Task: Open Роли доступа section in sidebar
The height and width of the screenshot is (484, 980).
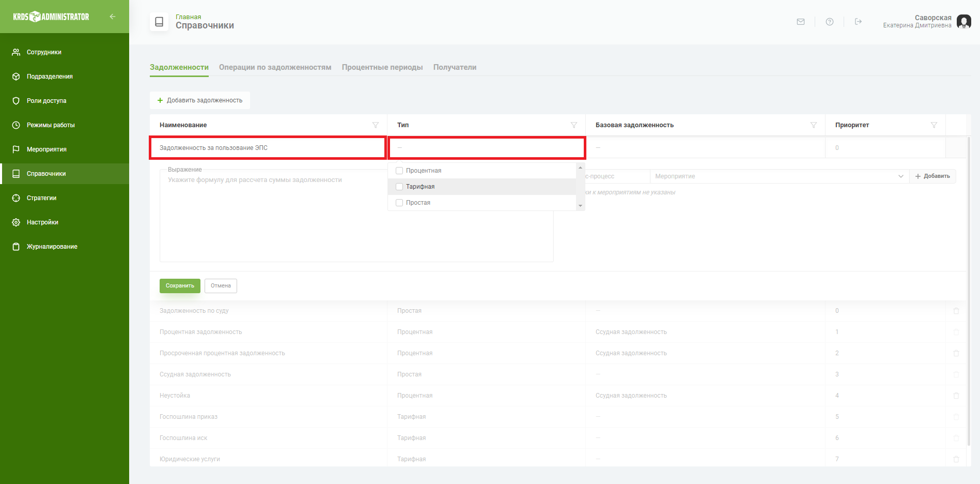Action: (46, 101)
